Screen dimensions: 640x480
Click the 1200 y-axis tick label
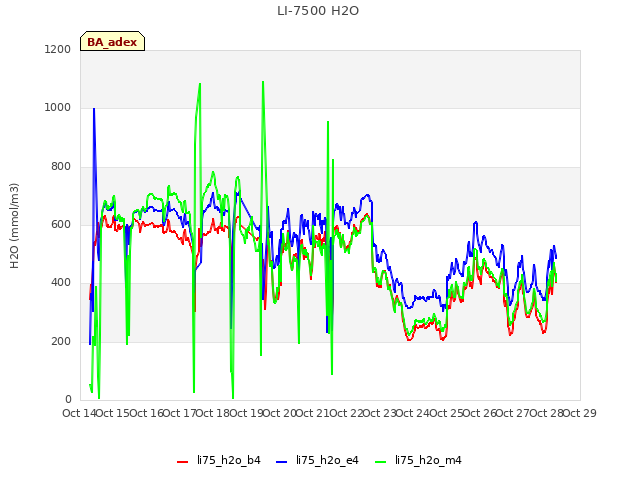tap(58, 49)
